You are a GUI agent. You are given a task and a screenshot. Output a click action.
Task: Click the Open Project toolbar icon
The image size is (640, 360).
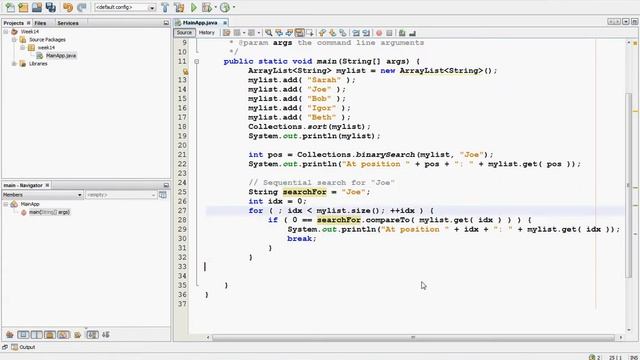coord(37,7)
